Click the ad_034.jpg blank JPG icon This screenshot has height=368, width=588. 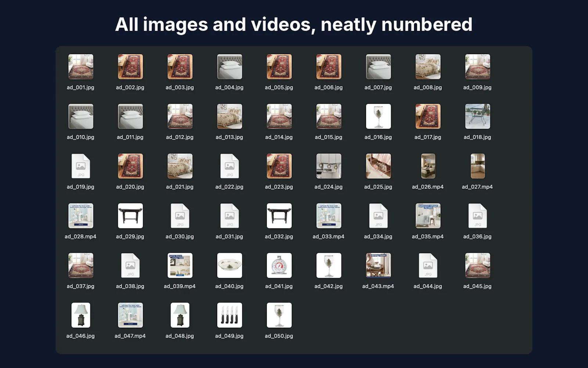click(378, 216)
